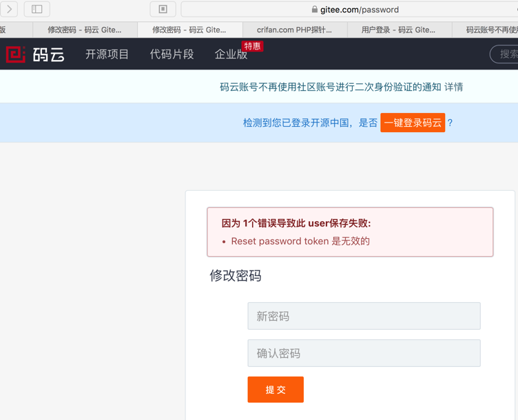This screenshot has width=518, height=420.
Task: Click the 确认密码 input field
Action: tap(364, 353)
